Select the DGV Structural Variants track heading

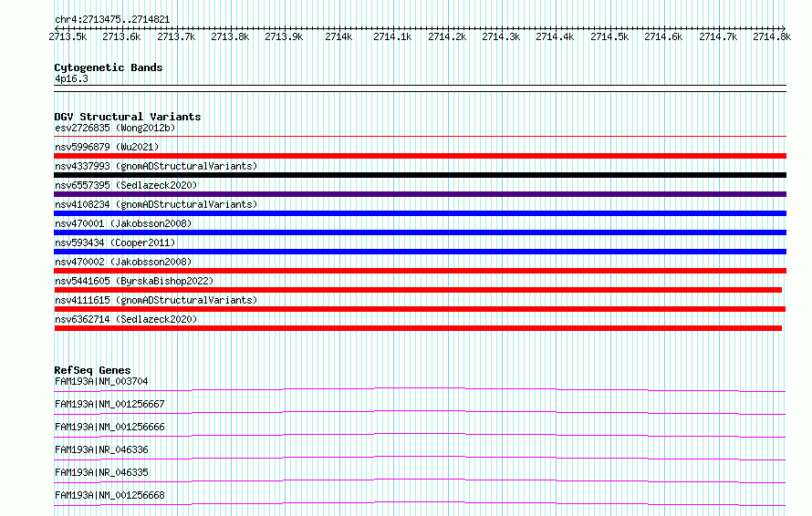click(128, 117)
